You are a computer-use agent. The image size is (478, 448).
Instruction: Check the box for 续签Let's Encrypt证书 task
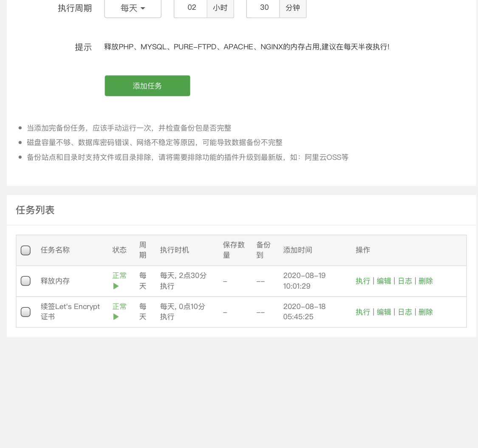tap(25, 312)
